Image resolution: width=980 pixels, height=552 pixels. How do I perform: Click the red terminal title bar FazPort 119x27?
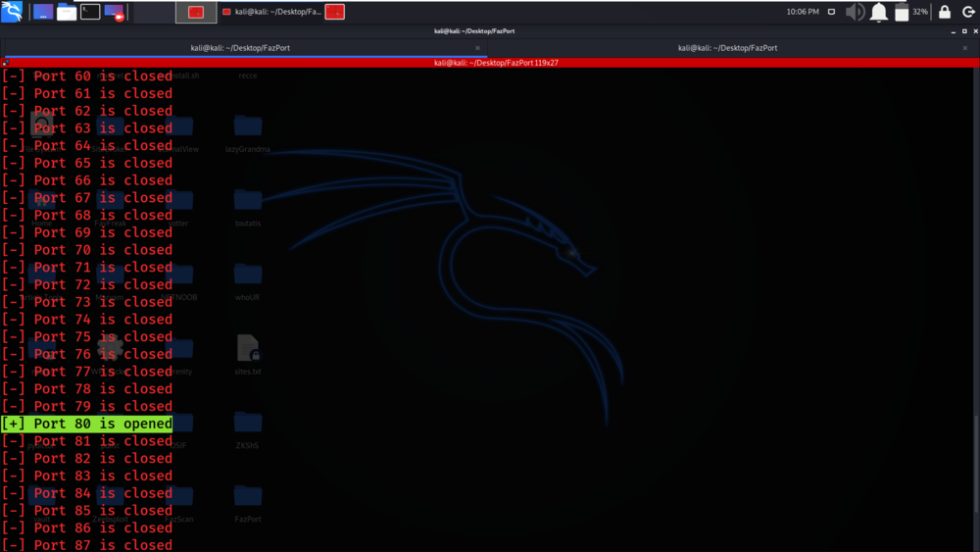coord(496,63)
